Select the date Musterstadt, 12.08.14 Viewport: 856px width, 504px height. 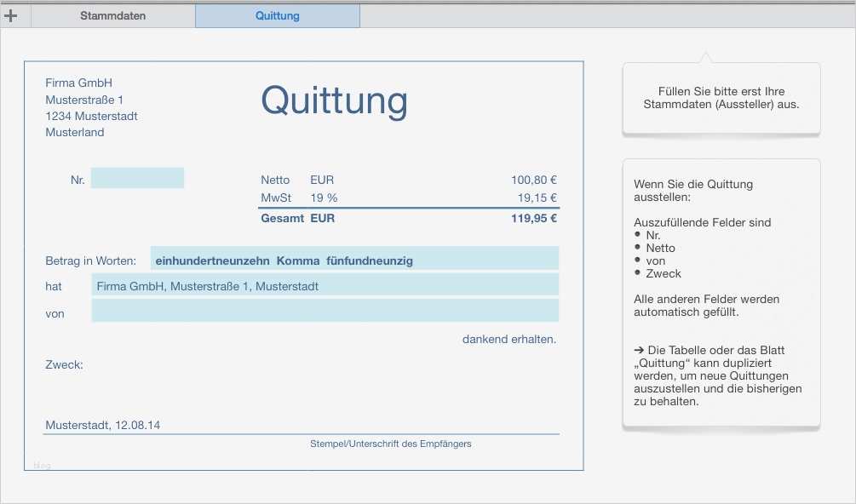[105, 423]
